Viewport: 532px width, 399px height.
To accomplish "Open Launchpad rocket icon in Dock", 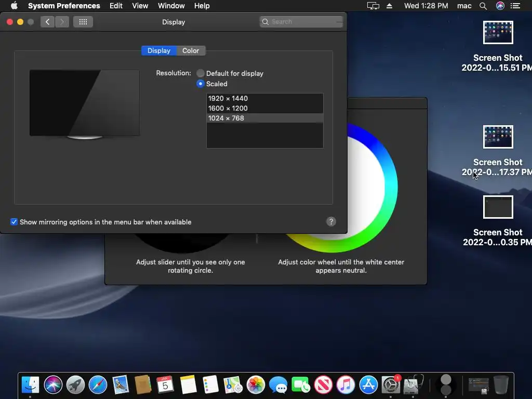I will 75,385.
